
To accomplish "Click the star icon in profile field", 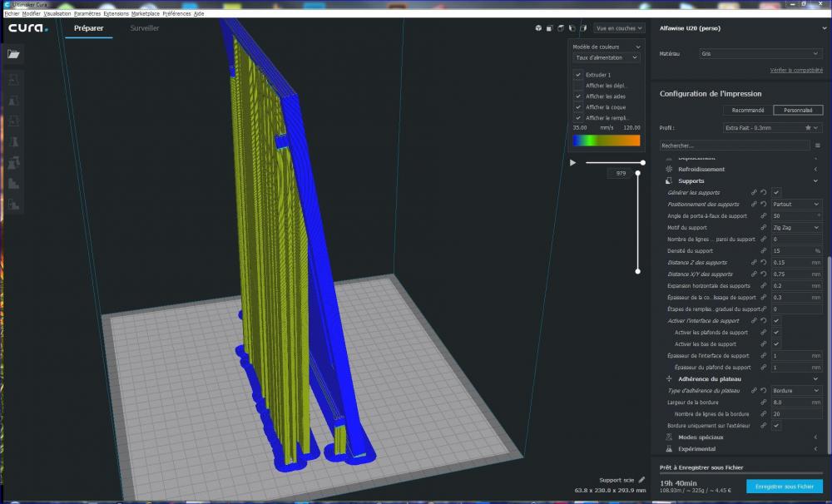I will 807,128.
